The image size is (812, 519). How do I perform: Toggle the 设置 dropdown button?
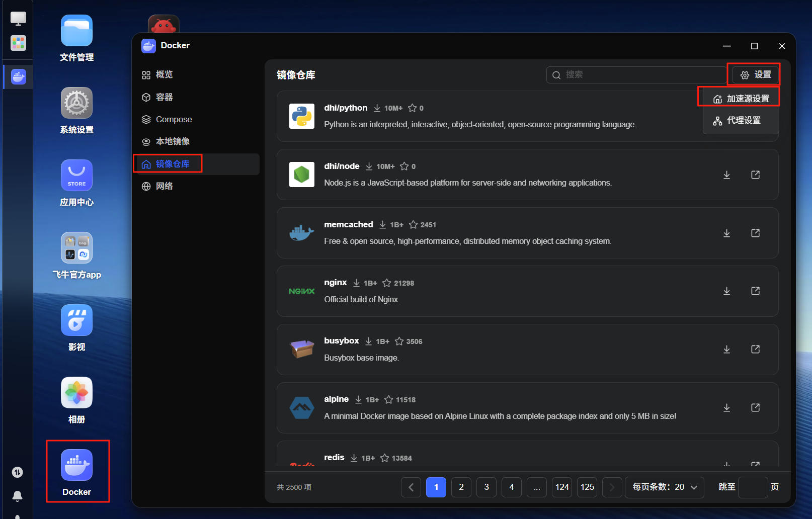(755, 75)
